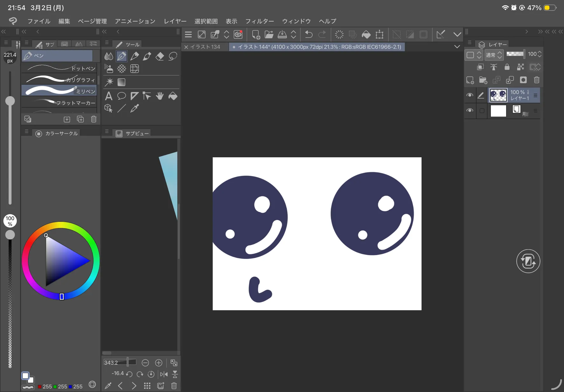Click the Undo arrow in command bar
Screen dimensions: 564x392
coord(308,34)
